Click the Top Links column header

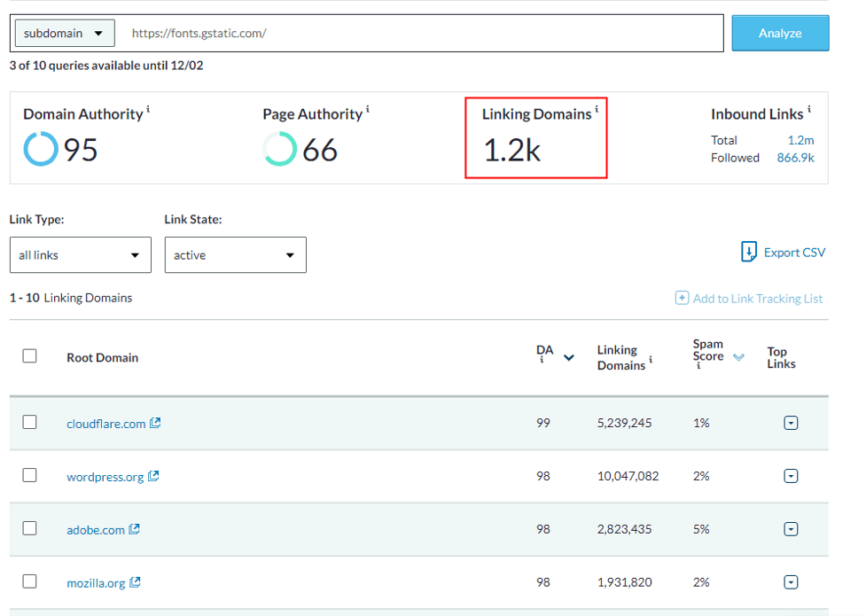click(781, 357)
